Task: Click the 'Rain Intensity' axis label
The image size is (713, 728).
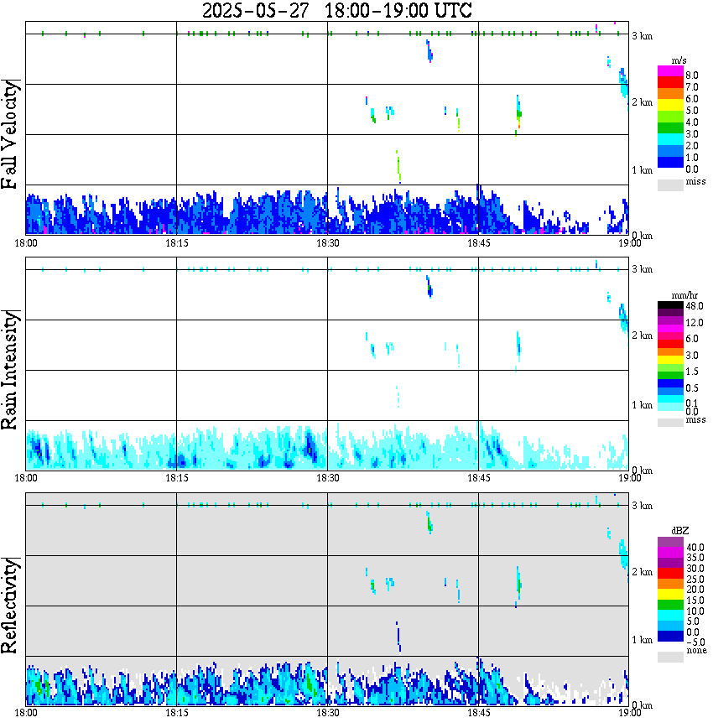Action: pyautogui.click(x=10, y=370)
